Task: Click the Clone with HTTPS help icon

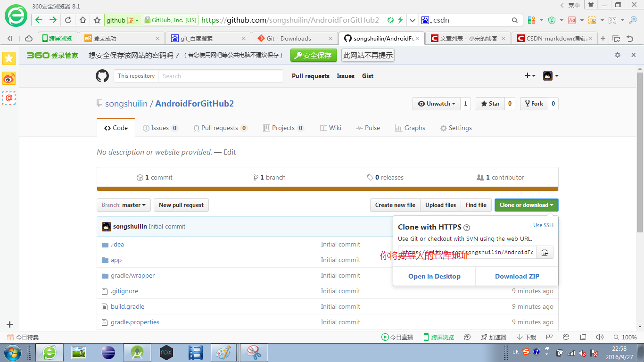Action: pyautogui.click(x=467, y=227)
